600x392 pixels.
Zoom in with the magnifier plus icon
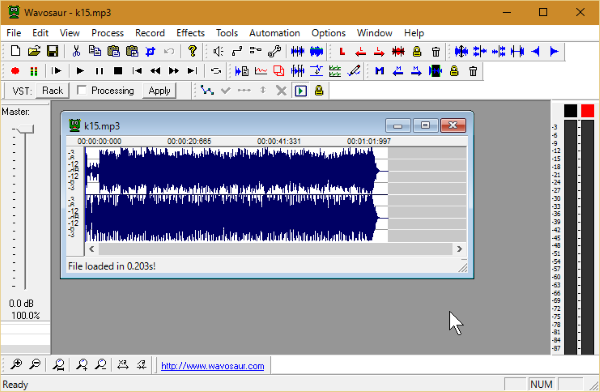(x=16, y=364)
